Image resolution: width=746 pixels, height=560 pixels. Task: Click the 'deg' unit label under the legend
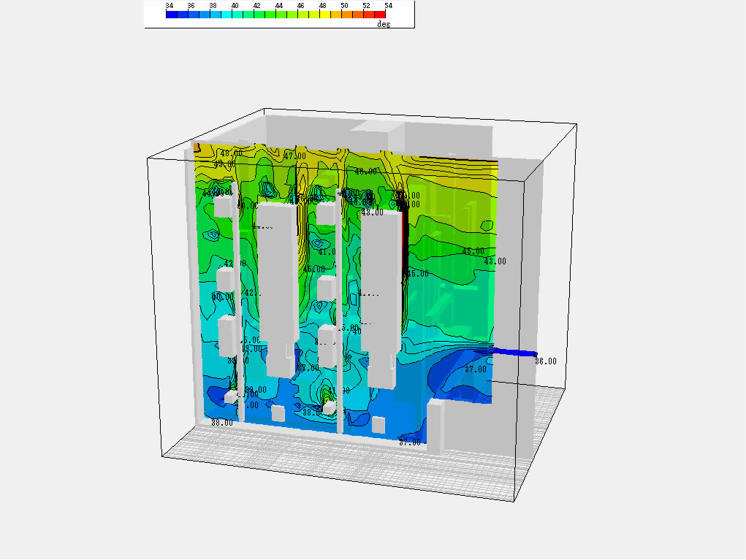coord(383,24)
